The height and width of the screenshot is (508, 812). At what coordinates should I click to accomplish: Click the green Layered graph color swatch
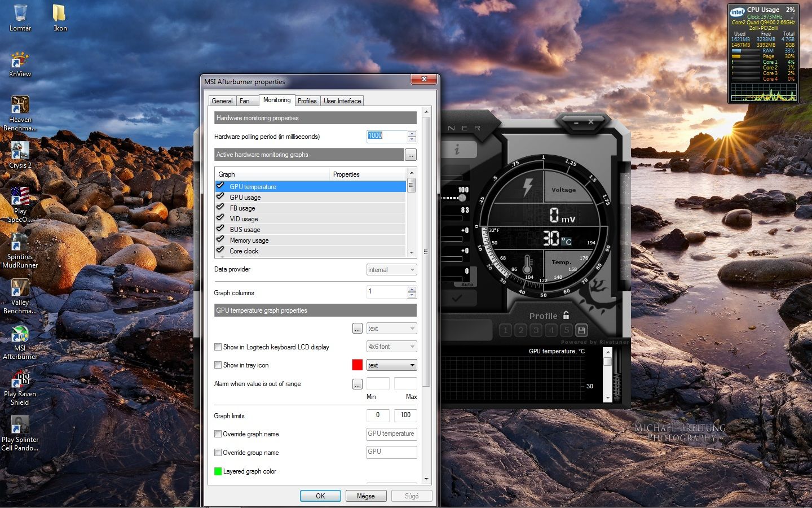[218, 471]
